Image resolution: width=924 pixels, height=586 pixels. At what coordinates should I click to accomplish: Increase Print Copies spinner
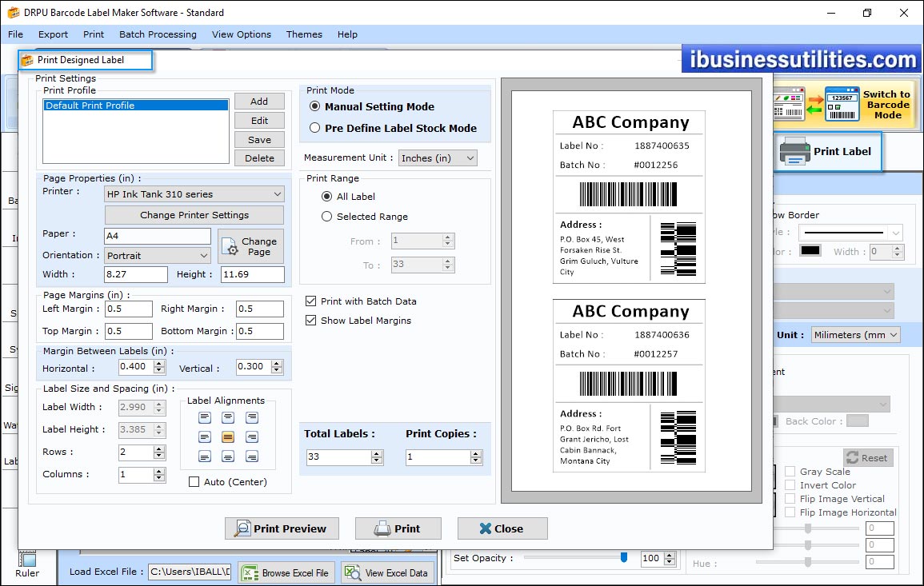476,453
